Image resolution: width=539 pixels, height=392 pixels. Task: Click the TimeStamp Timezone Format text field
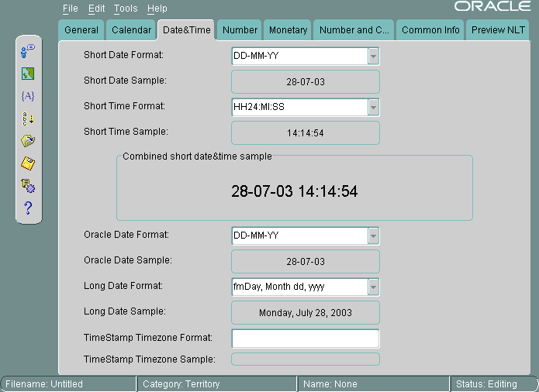305,339
